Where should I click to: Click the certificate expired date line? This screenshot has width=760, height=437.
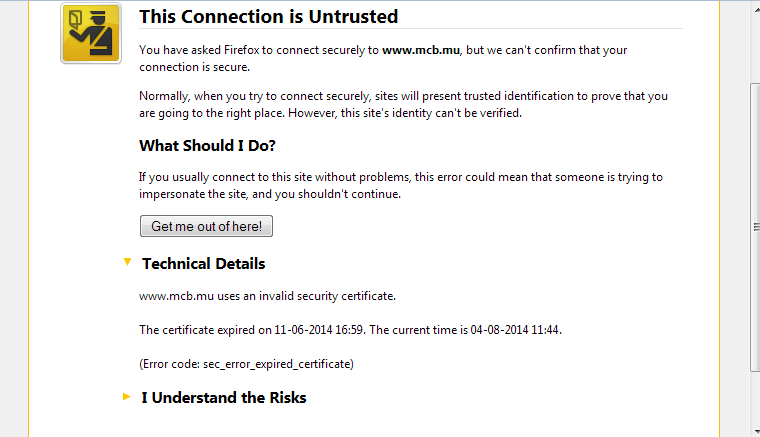tap(350, 329)
